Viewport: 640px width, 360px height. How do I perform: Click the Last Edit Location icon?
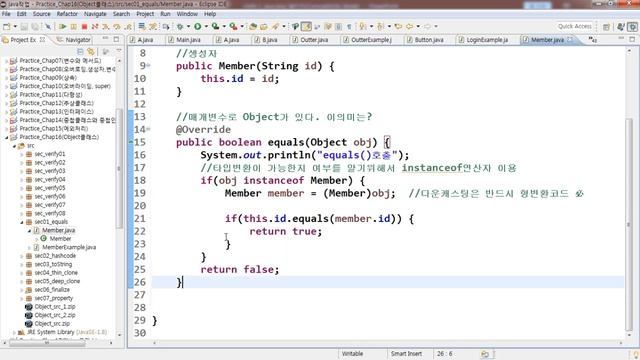pos(398,27)
